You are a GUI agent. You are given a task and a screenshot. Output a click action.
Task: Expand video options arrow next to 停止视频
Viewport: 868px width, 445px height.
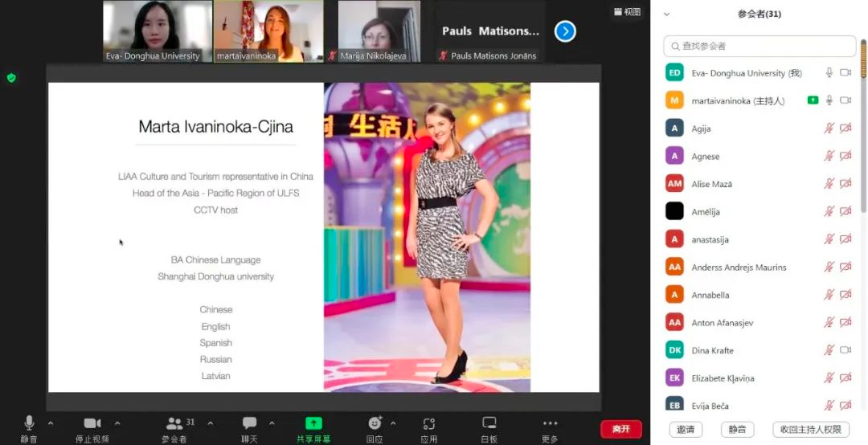(x=117, y=423)
